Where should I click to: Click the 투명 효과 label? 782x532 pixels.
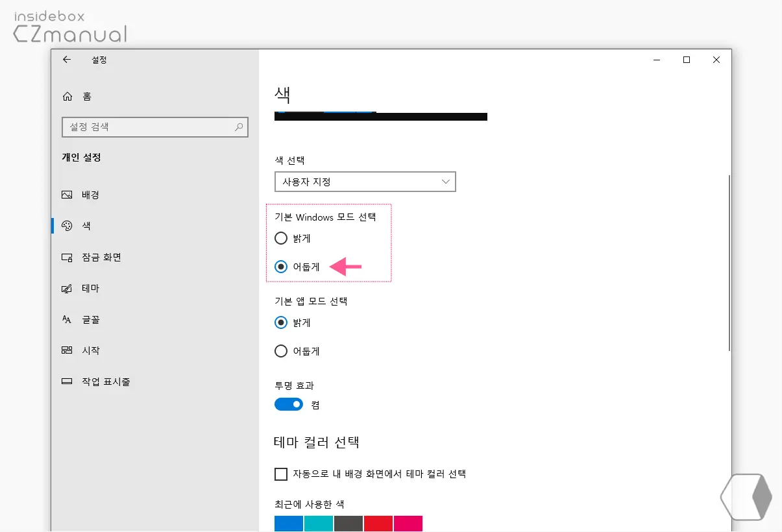tap(294, 385)
